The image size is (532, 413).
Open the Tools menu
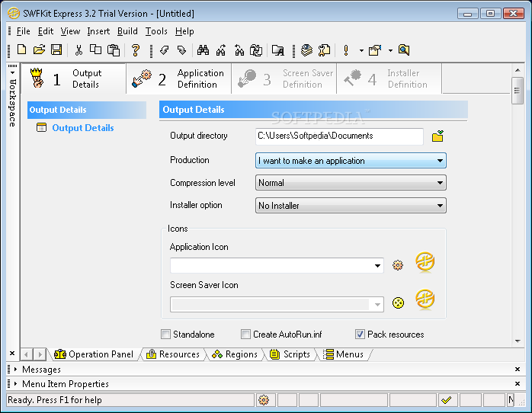(156, 31)
